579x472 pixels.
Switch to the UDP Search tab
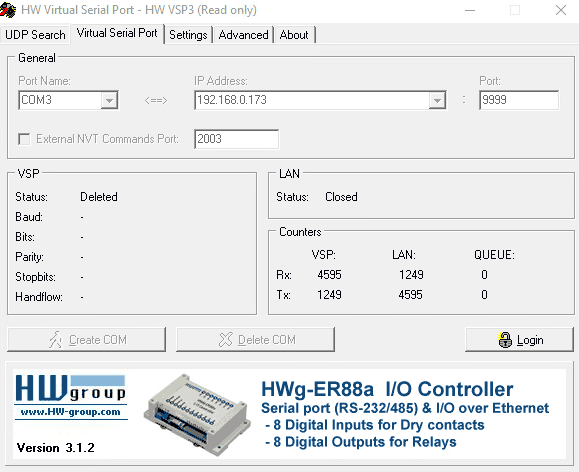(35, 35)
